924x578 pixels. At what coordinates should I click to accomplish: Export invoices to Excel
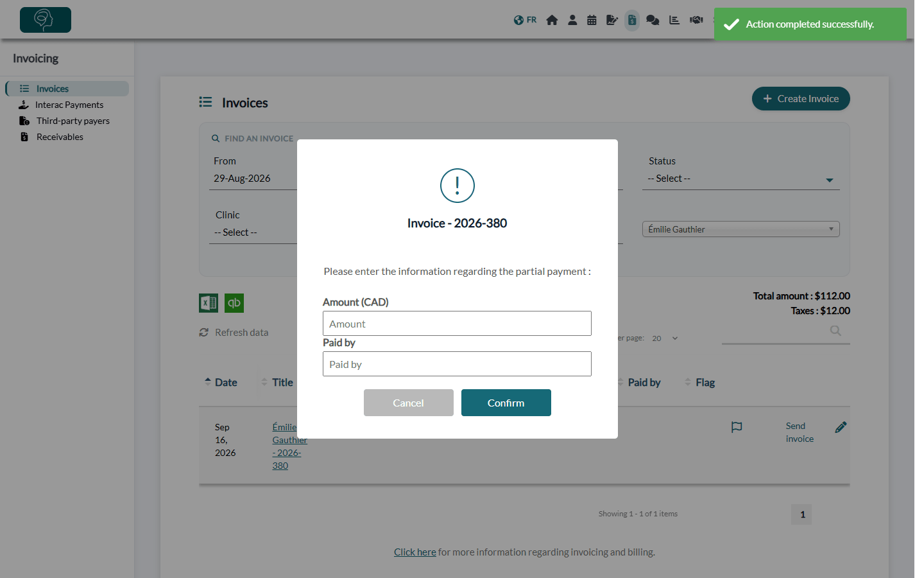click(x=209, y=303)
